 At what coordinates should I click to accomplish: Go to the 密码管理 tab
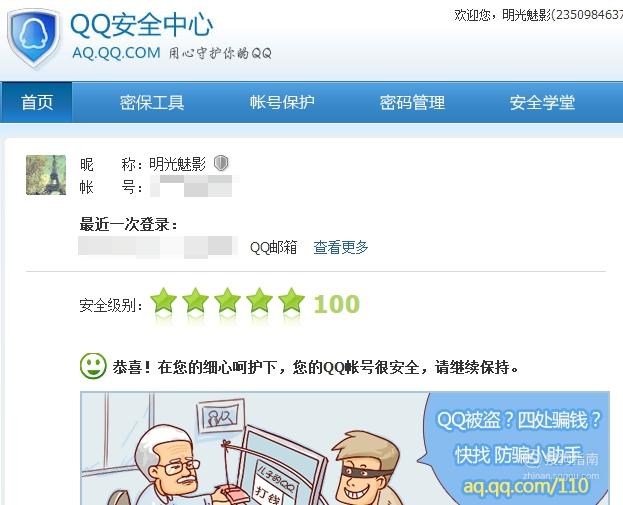pos(412,103)
